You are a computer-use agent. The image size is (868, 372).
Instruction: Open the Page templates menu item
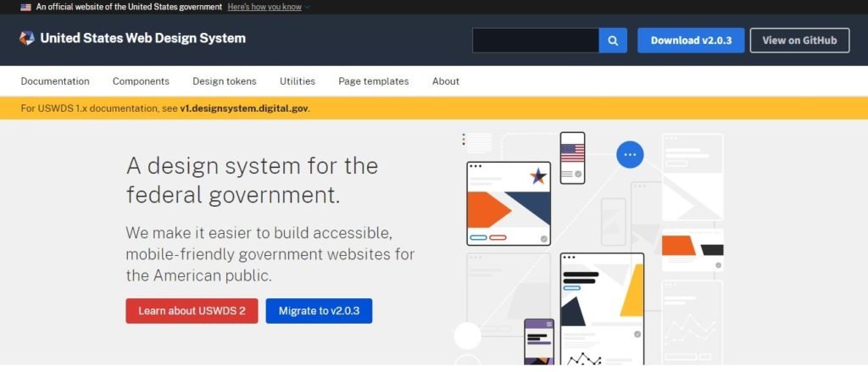point(374,81)
